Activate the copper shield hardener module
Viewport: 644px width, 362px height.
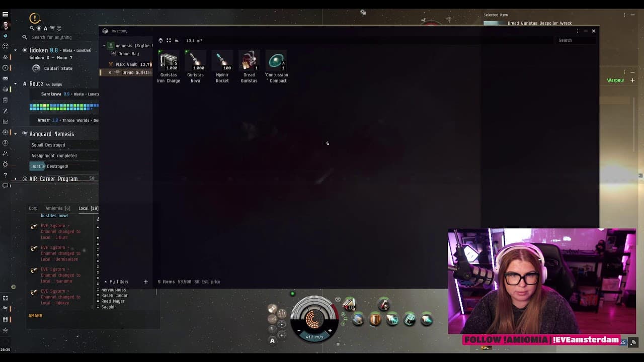[375, 319]
